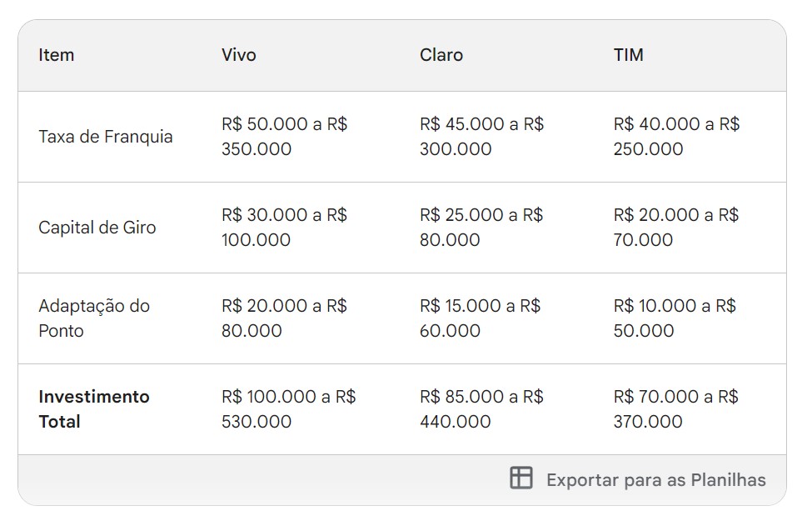The width and height of the screenshot is (812, 521).
Task: Select the TIM column header
Action: [x=628, y=55]
